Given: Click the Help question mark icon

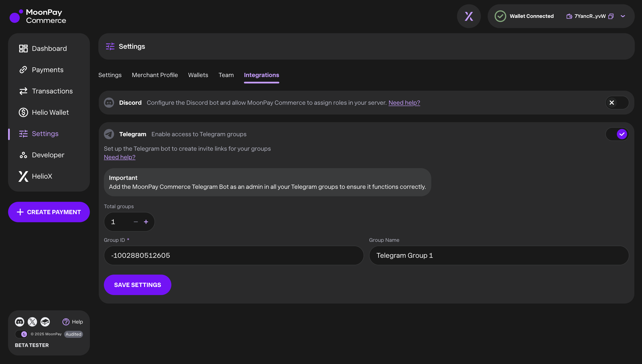Looking at the screenshot, I should (66, 322).
